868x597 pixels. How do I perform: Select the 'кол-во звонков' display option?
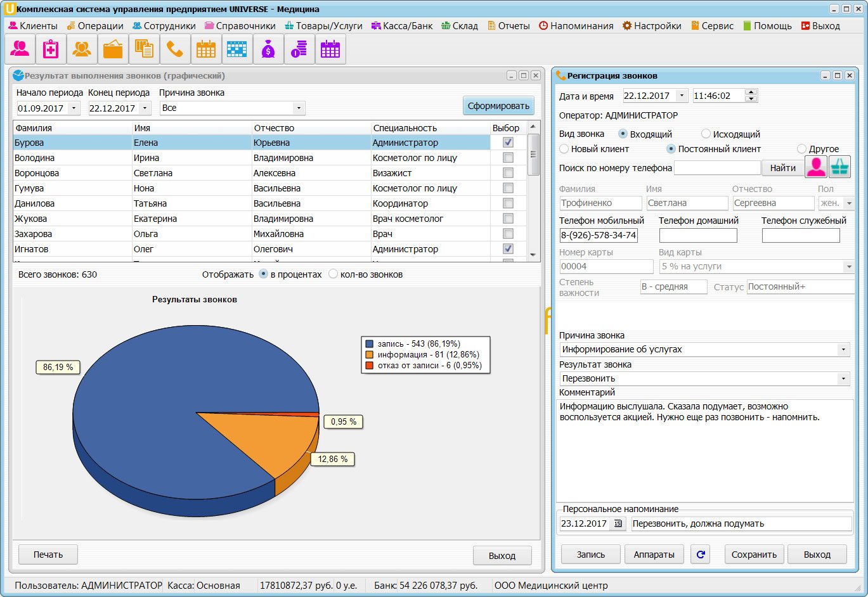click(334, 274)
